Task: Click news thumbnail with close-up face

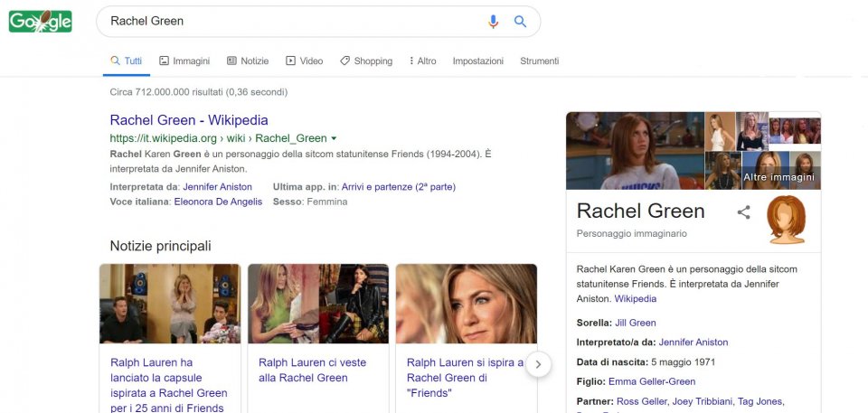Action: coord(467,304)
